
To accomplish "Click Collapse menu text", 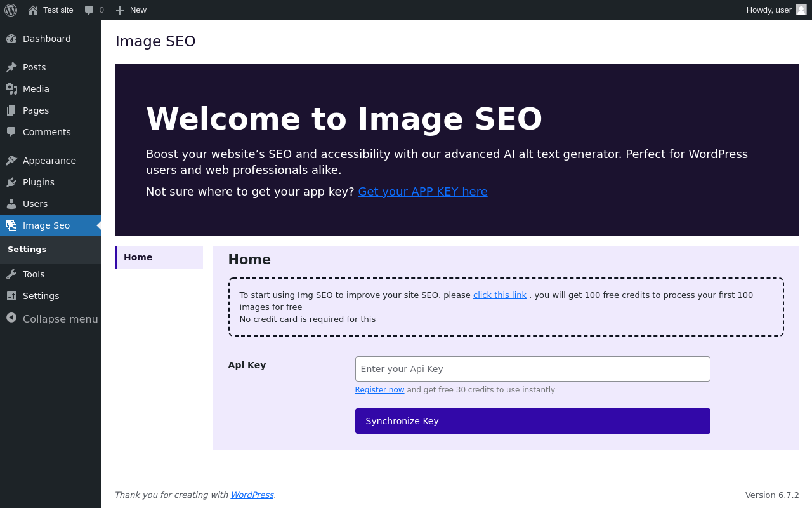I will pos(60,319).
